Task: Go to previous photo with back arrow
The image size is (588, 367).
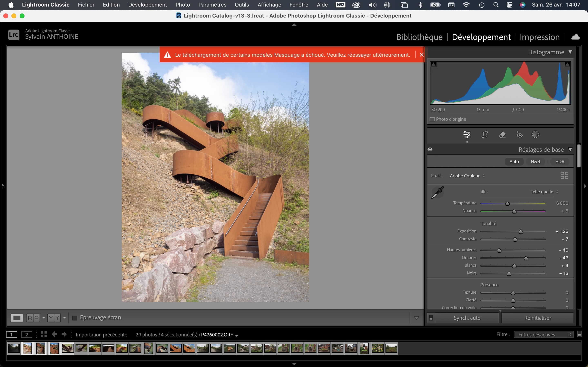Action: coord(54,334)
